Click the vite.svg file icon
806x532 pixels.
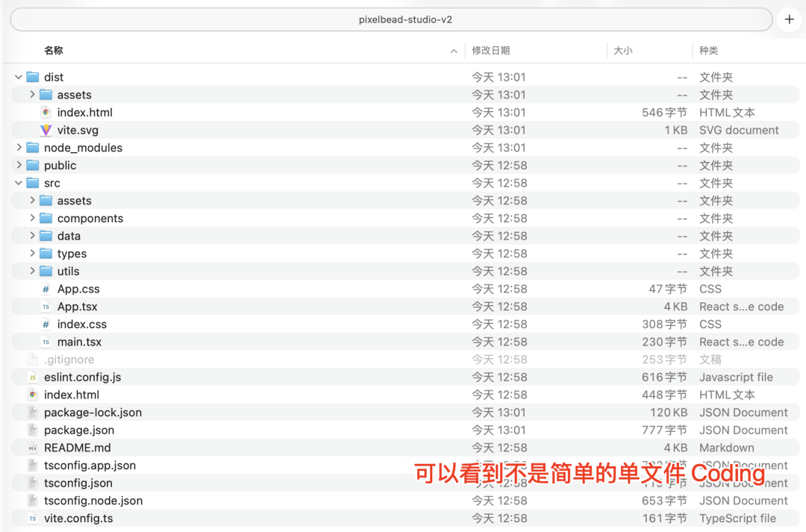[x=46, y=130]
